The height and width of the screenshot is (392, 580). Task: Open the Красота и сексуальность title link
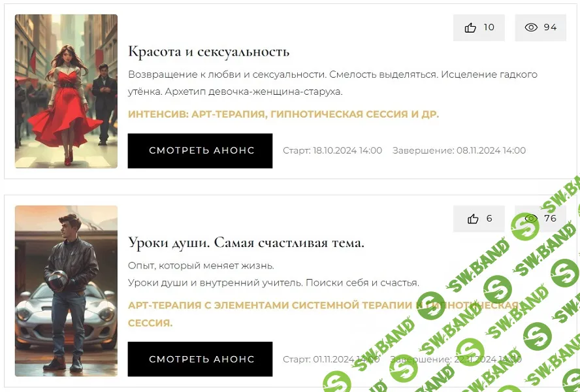pos(208,52)
